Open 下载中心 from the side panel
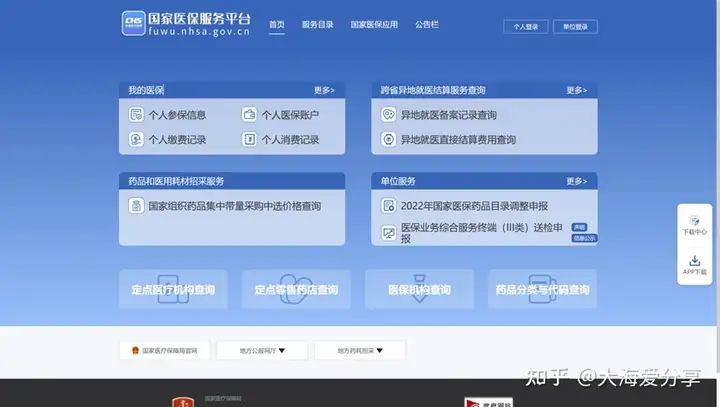Viewport: 720px width, 407px height. click(695, 225)
